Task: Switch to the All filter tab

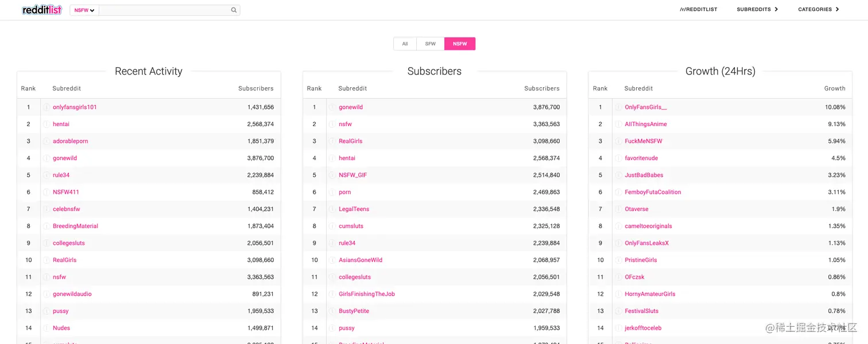Action: (x=405, y=44)
